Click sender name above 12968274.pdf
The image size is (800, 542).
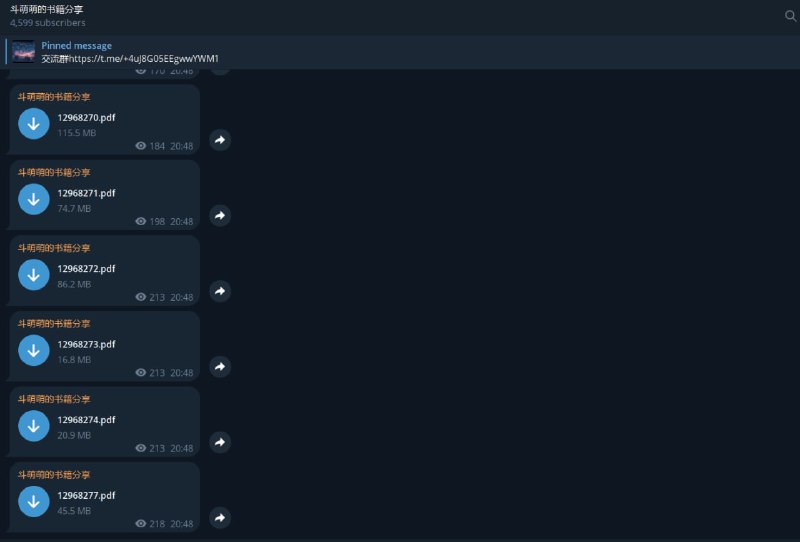[x=54, y=399]
